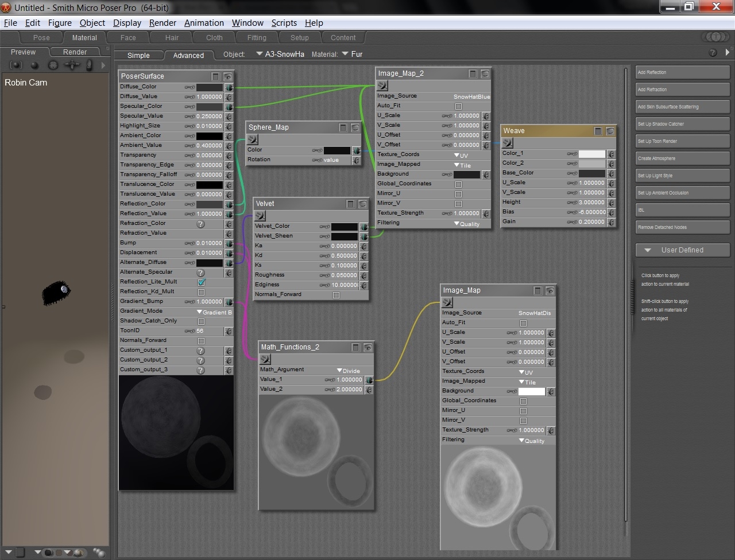The height and width of the screenshot is (560, 735).
Task: Switch to the Simple material tab
Action: tap(138, 55)
